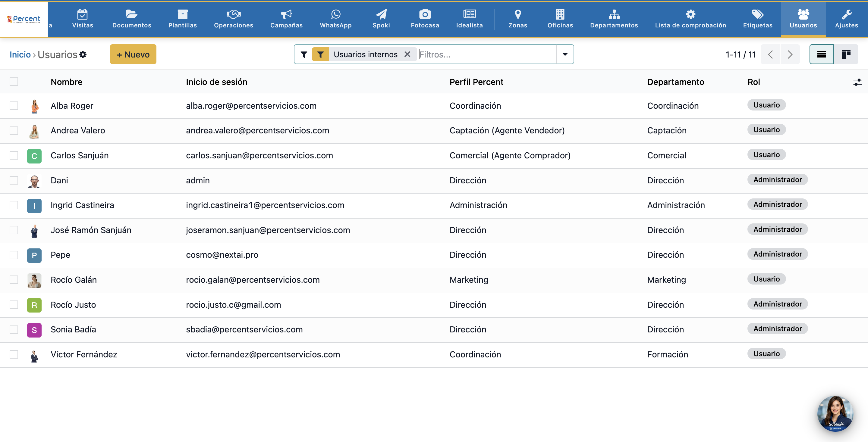Click rocio.justo.c@gmail.com login cell
868x442 pixels.
[x=234, y=305]
